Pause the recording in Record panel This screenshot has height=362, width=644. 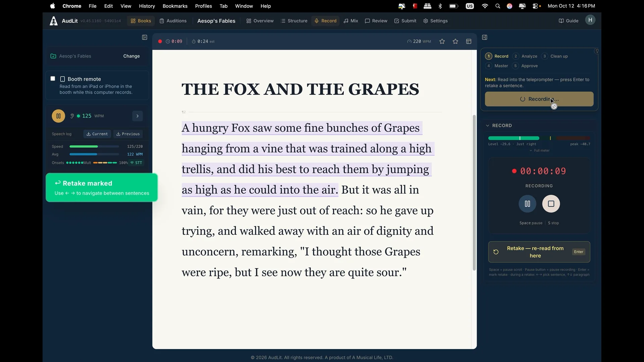pos(527,204)
